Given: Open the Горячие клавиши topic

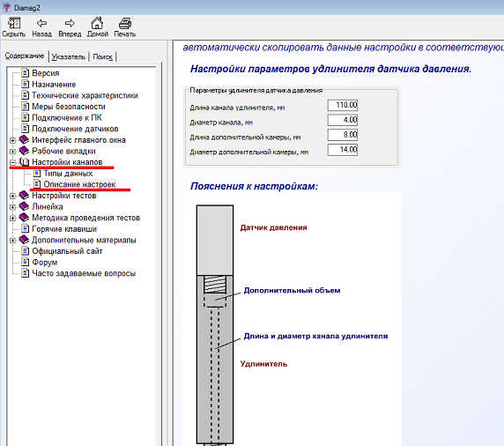Looking at the screenshot, I should click(64, 229).
